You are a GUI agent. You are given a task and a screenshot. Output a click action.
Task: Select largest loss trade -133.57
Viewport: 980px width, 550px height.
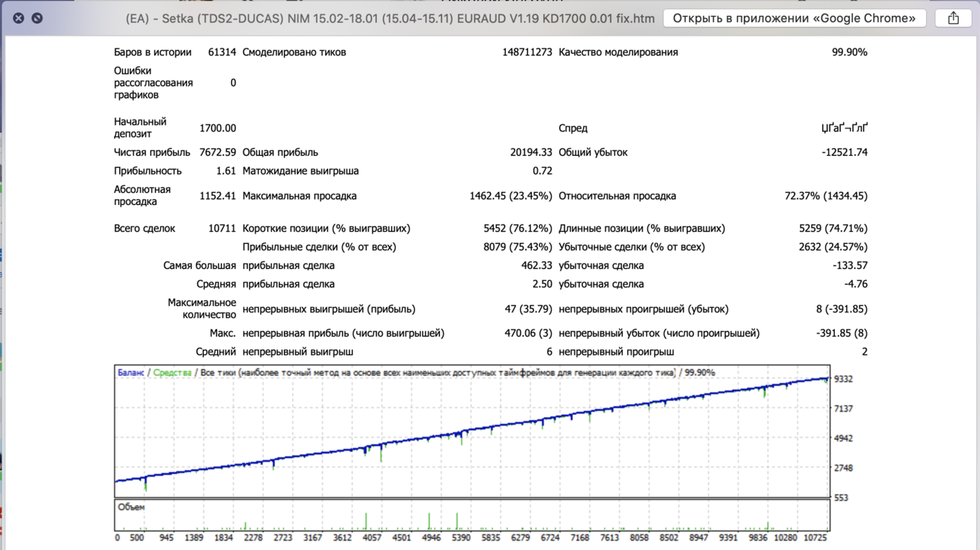850,266
